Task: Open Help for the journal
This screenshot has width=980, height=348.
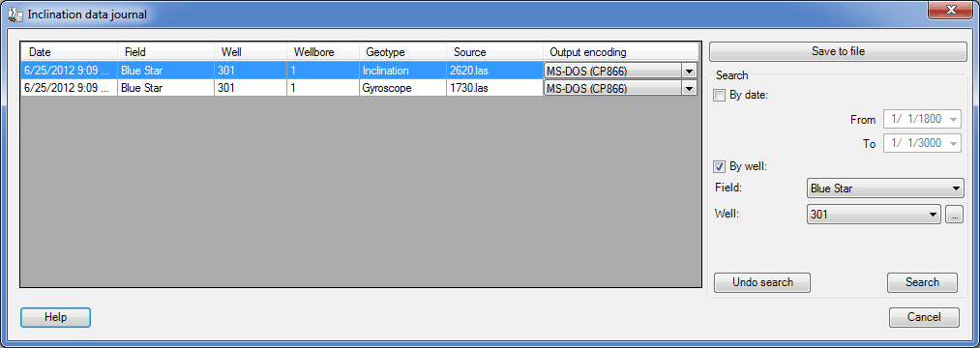Action: pos(55,317)
